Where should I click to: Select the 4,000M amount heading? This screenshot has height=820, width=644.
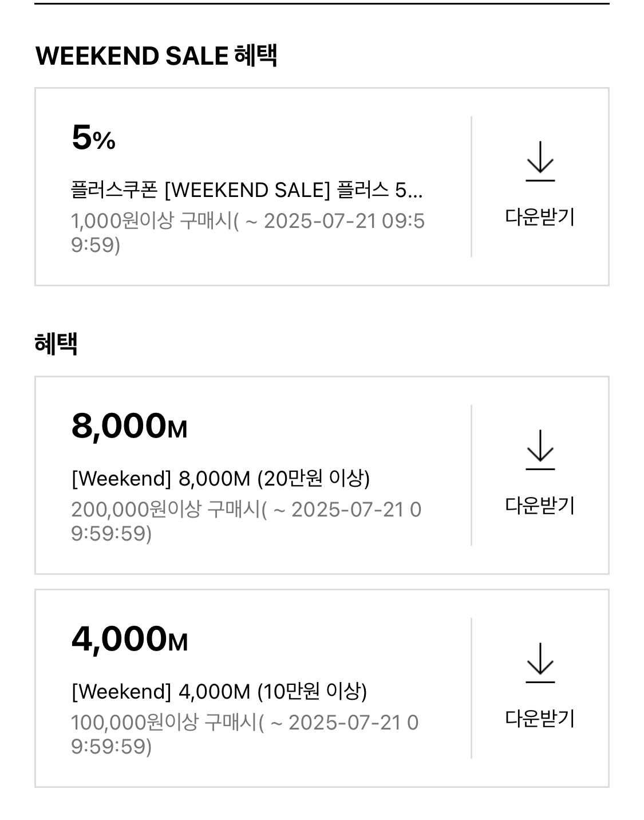click(x=129, y=639)
